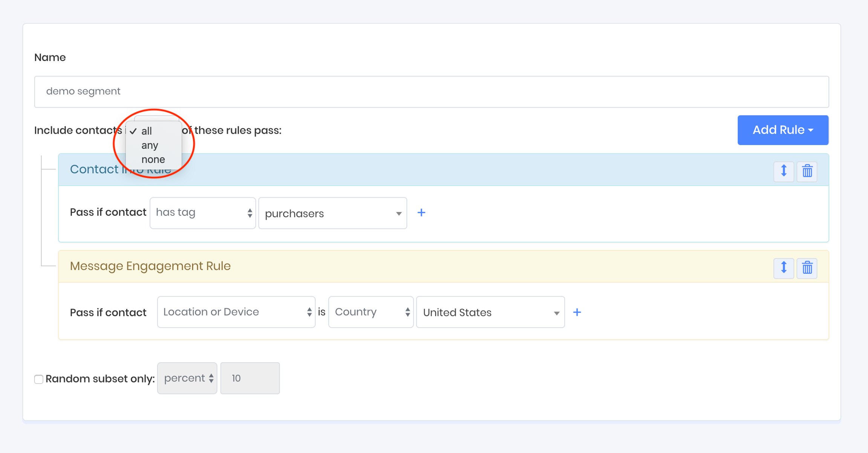This screenshot has height=453, width=868.
Task: Expand the United States value selector
Action: pyautogui.click(x=490, y=312)
